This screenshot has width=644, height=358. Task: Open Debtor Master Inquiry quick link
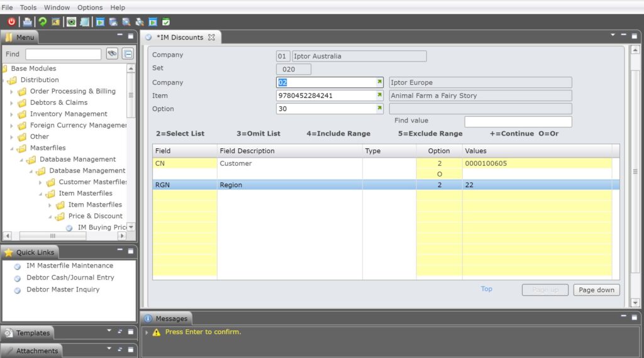(x=62, y=290)
